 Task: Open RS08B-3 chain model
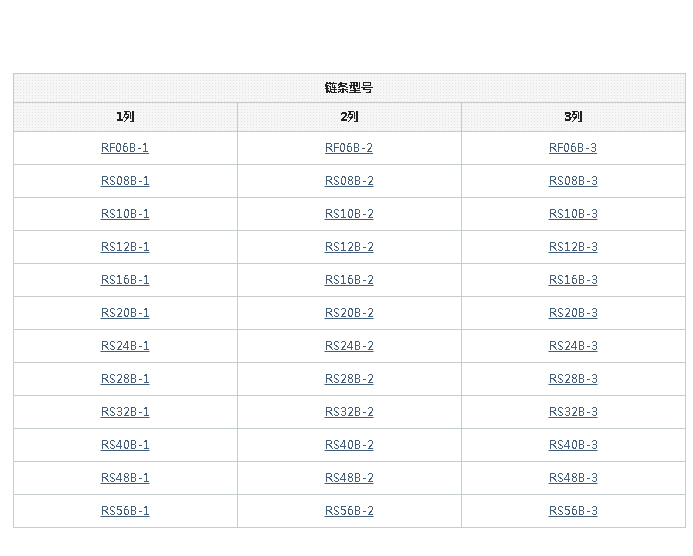point(573,181)
